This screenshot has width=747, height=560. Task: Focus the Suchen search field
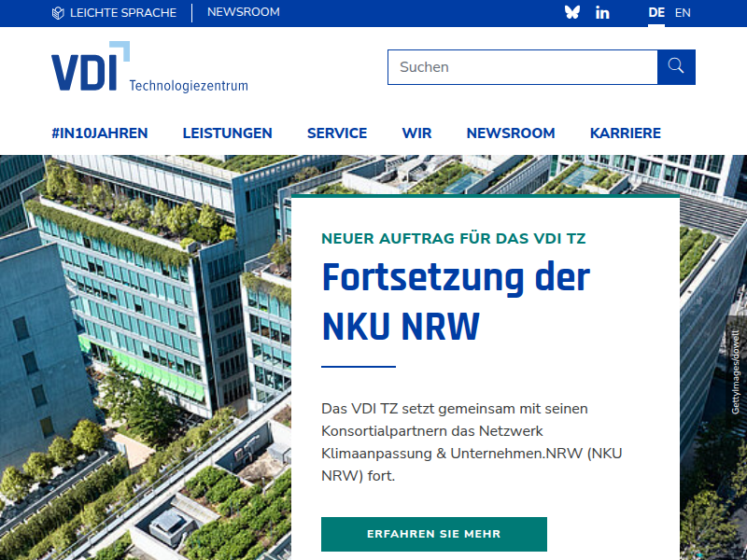pyautogui.click(x=522, y=67)
